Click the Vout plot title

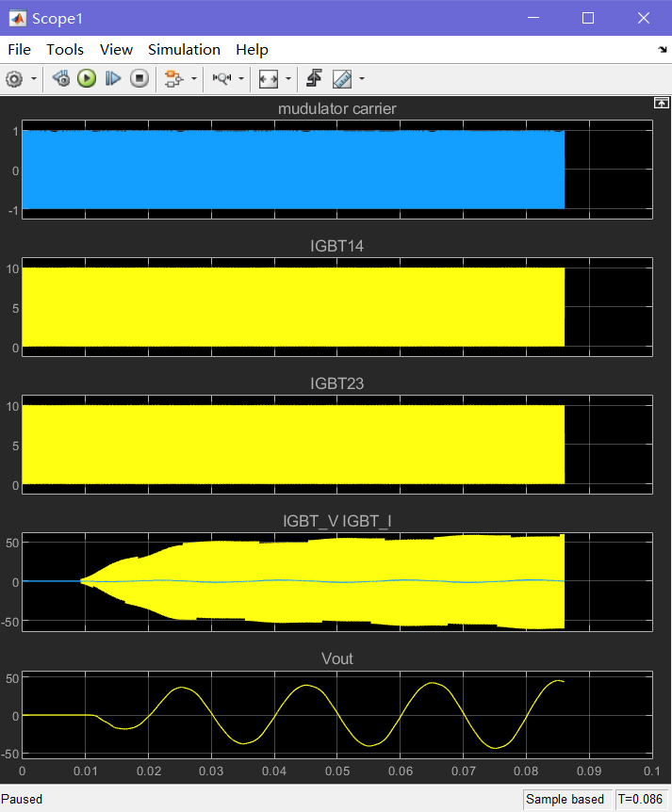[336, 658]
